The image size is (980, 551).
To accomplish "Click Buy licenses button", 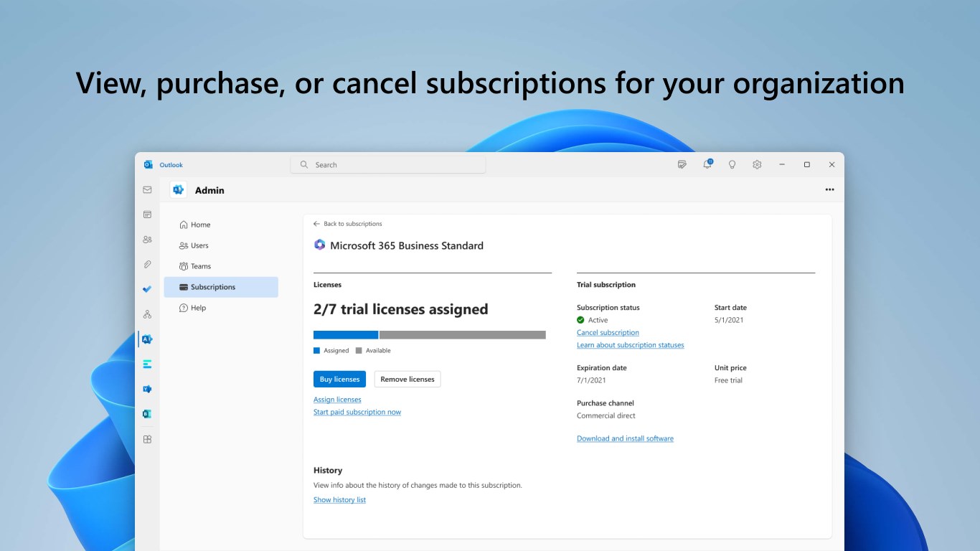I will 339,380.
